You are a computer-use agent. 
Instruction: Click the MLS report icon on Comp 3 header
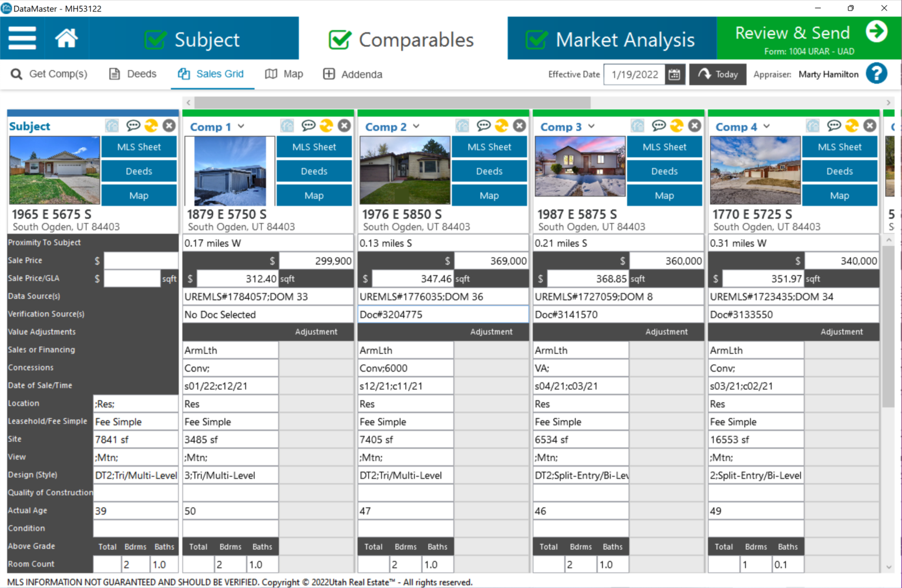pos(637,125)
